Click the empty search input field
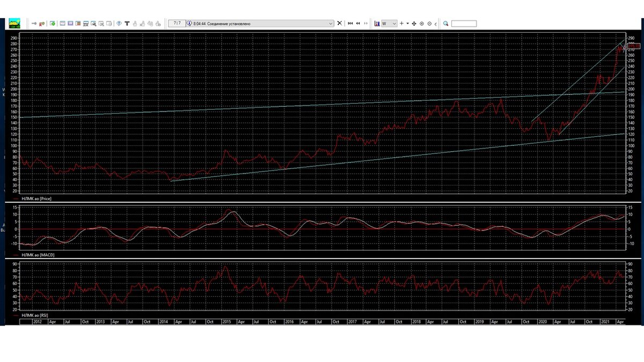 (x=464, y=24)
